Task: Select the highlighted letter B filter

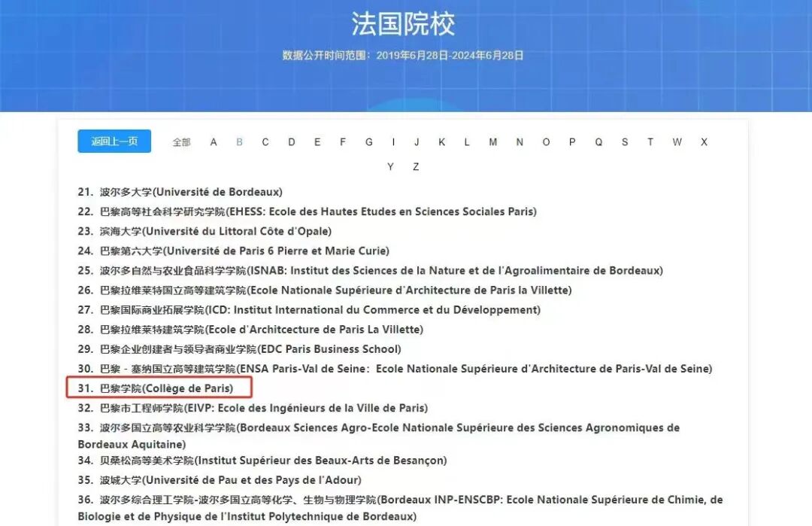Action: click(239, 142)
